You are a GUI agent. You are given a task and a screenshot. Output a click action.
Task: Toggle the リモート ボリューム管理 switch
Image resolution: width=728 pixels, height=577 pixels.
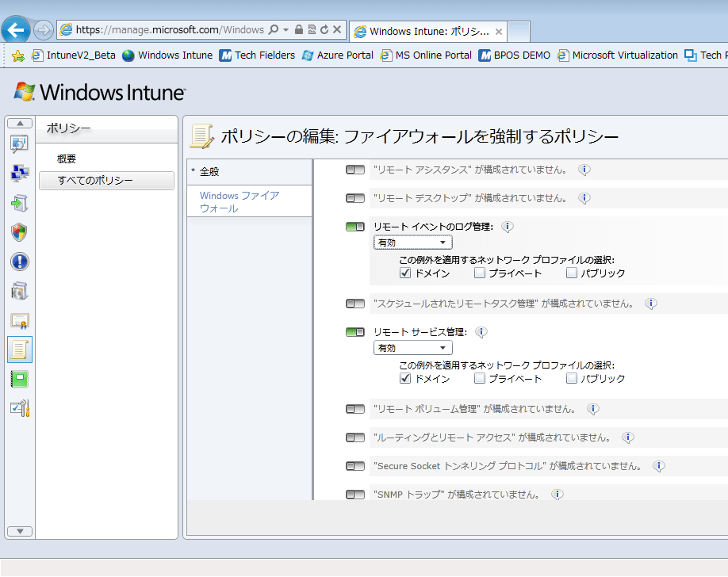pyautogui.click(x=355, y=409)
